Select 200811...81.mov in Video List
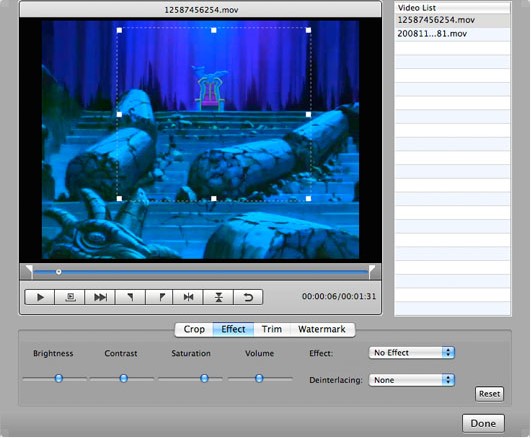Screen dimensions: 531x438 452,34
